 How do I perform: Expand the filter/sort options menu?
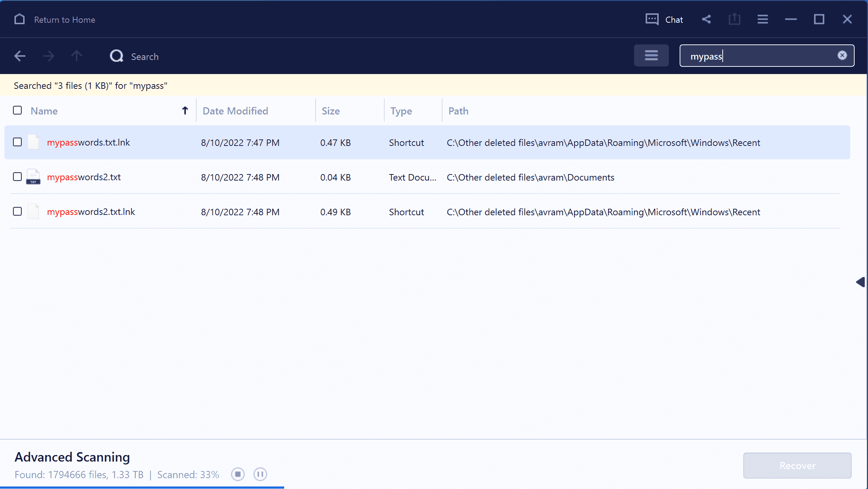[x=651, y=55]
